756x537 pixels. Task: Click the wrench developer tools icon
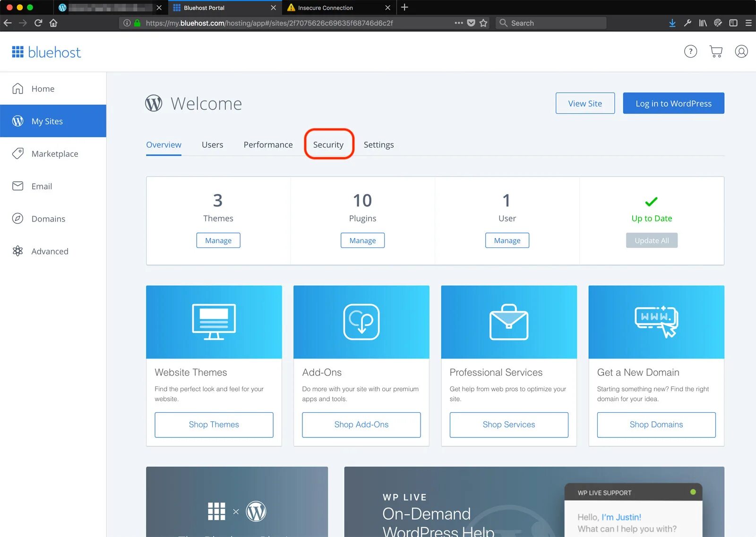687,23
